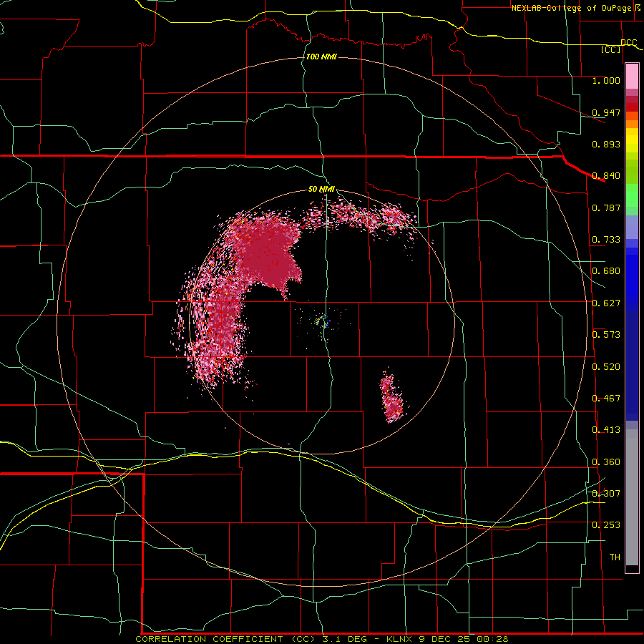Click the 100 NMI range ring label
The width and height of the screenshot is (644, 644).
coord(321,57)
